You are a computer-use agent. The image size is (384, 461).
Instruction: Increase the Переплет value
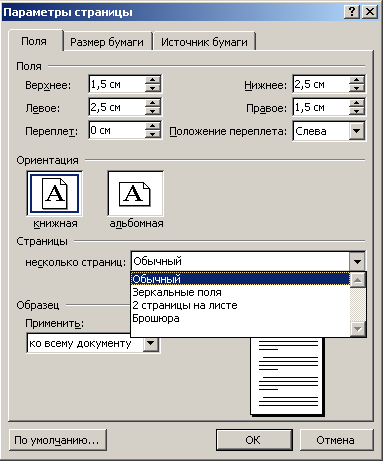click(x=153, y=126)
